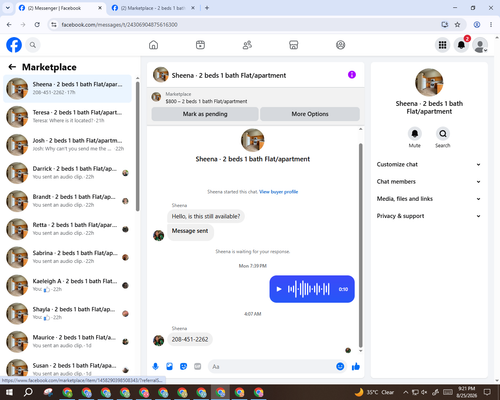The image size is (500, 400).
Task: Click the chat messages scrollbar
Action: pos(360,246)
